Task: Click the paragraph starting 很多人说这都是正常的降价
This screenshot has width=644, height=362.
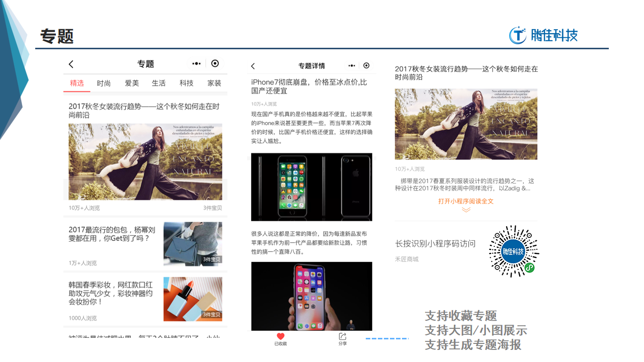Action: click(309, 243)
